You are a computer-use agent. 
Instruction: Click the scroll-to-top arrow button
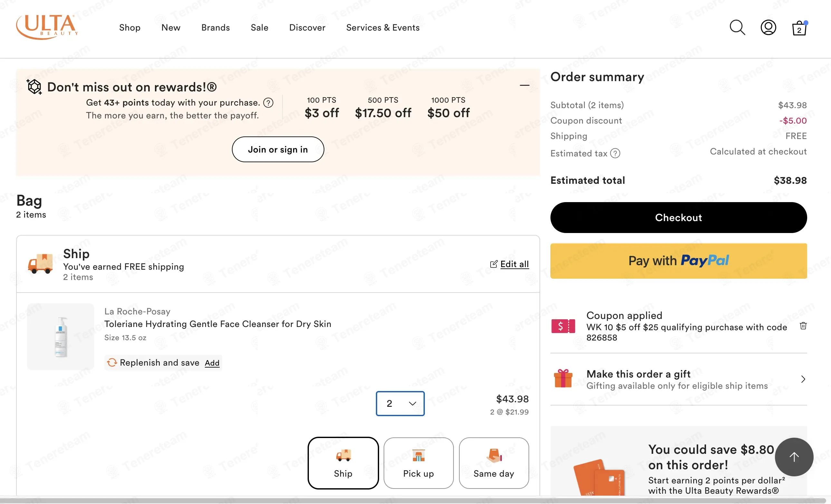pos(794,457)
